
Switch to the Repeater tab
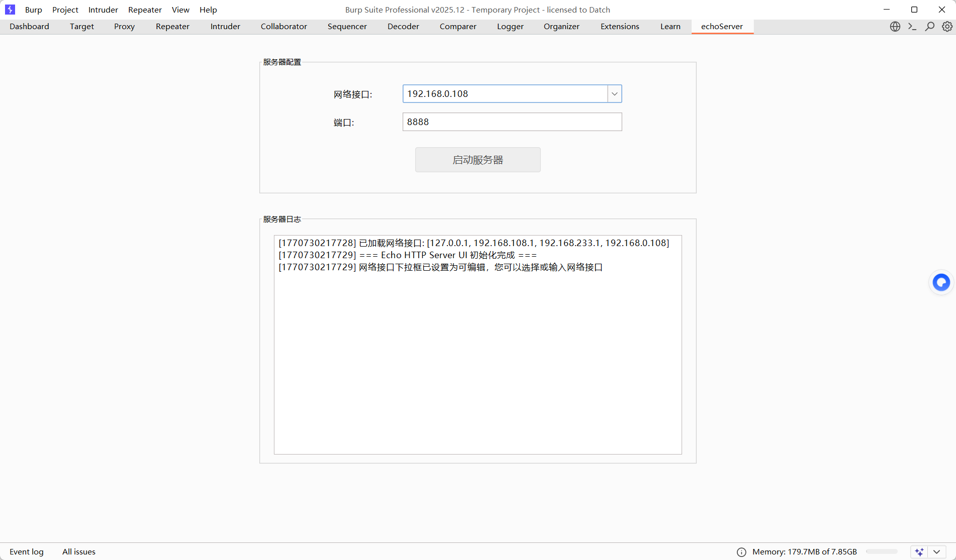pos(172,27)
